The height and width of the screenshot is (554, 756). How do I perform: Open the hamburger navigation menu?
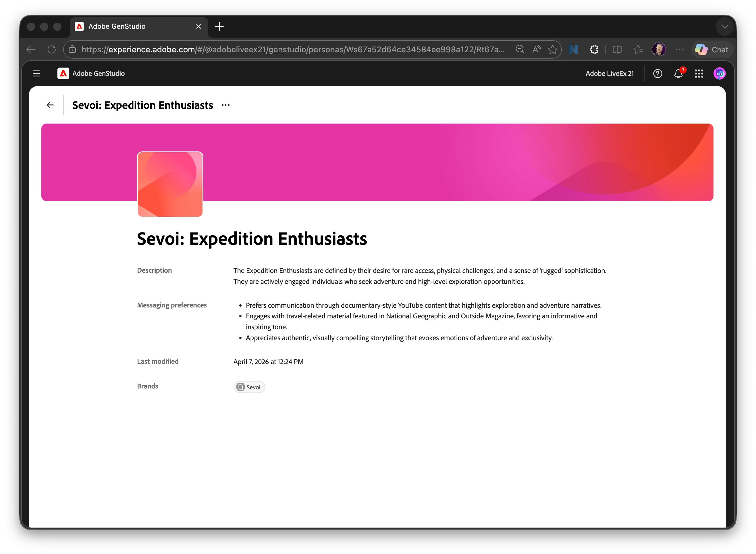pos(36,74)
